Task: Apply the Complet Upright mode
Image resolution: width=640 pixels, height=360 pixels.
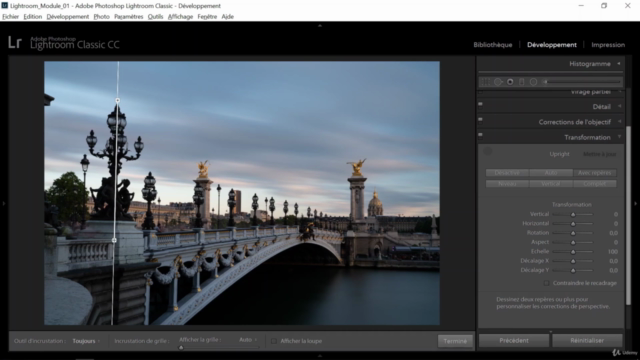Action: (x=595, y=184)
